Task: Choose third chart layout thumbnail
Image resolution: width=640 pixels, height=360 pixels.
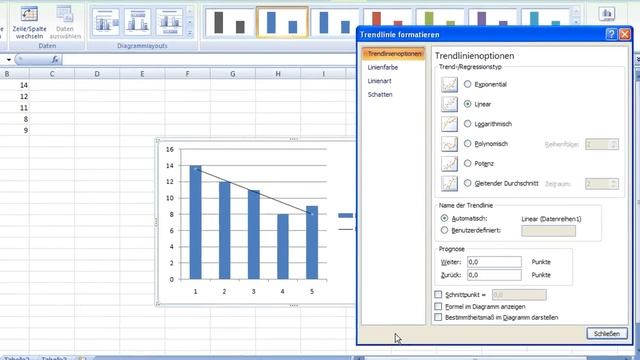Action: coord(170,22)
